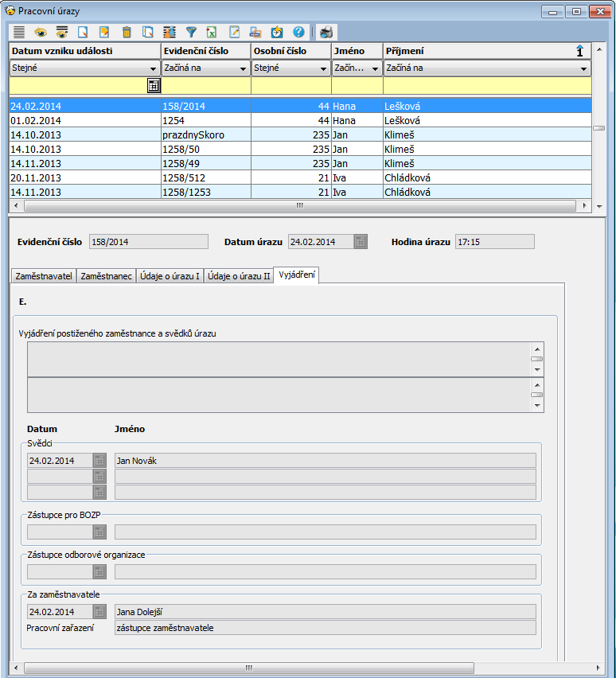This screenshot has height=678, width=616.
Task: Select the Zaměstnanec tab
Action: point(107,276)
